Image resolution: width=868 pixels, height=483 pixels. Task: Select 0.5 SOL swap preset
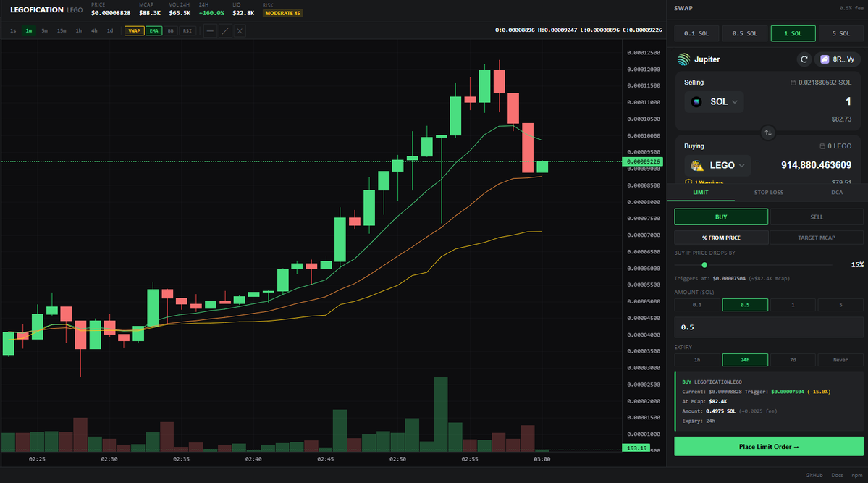744,34
